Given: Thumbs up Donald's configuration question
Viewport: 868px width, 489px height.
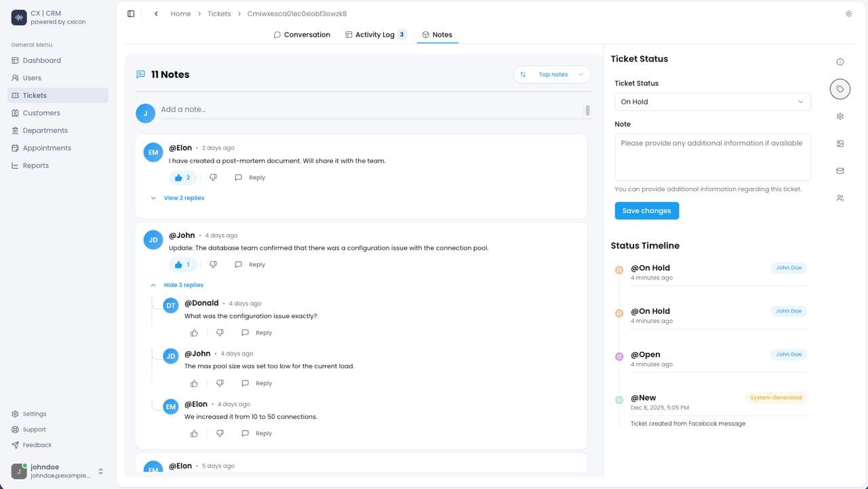Looking at the screenshot, I should coord(194,333).
